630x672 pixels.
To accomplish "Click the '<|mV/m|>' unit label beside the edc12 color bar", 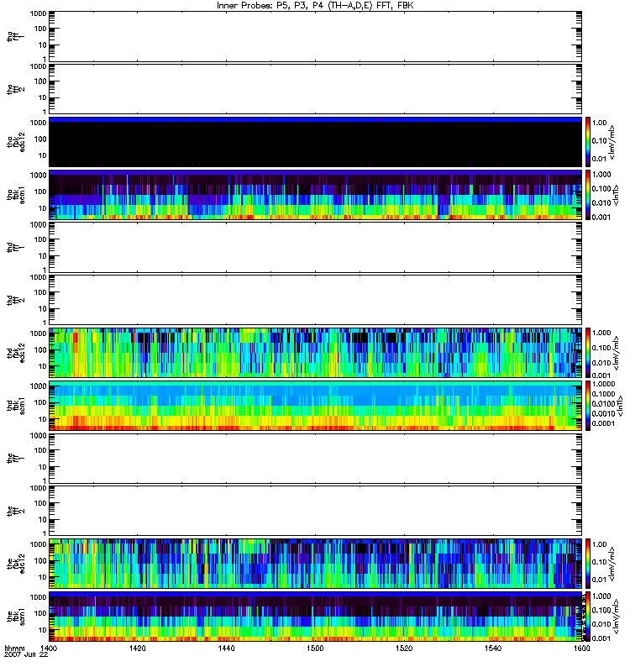I will tap(612, 564).
